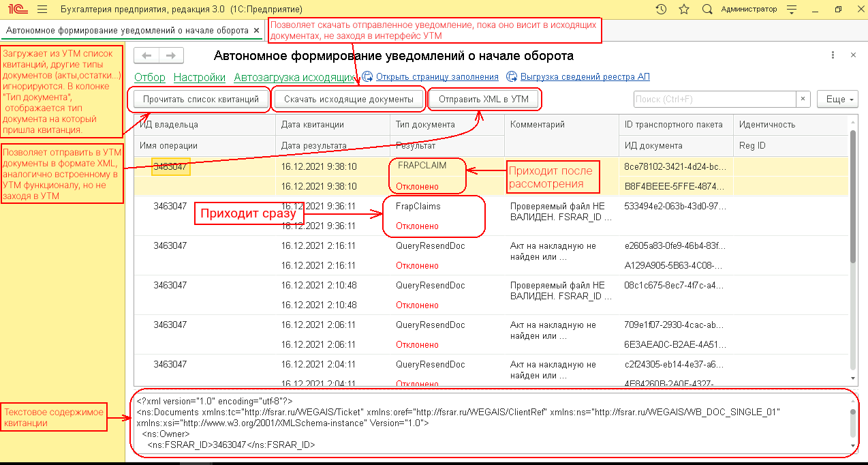Click the Результат column header
The height and width of the screenshot is (465, 868).
click(447, 146)
